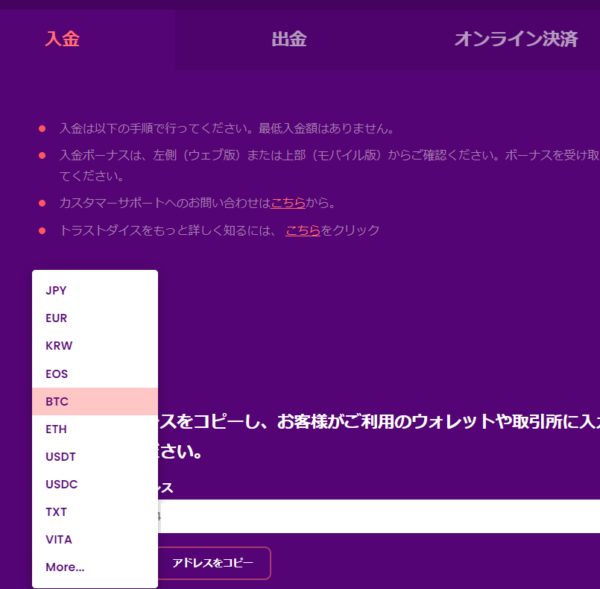Select TXT in the currency dropdown

57,512
